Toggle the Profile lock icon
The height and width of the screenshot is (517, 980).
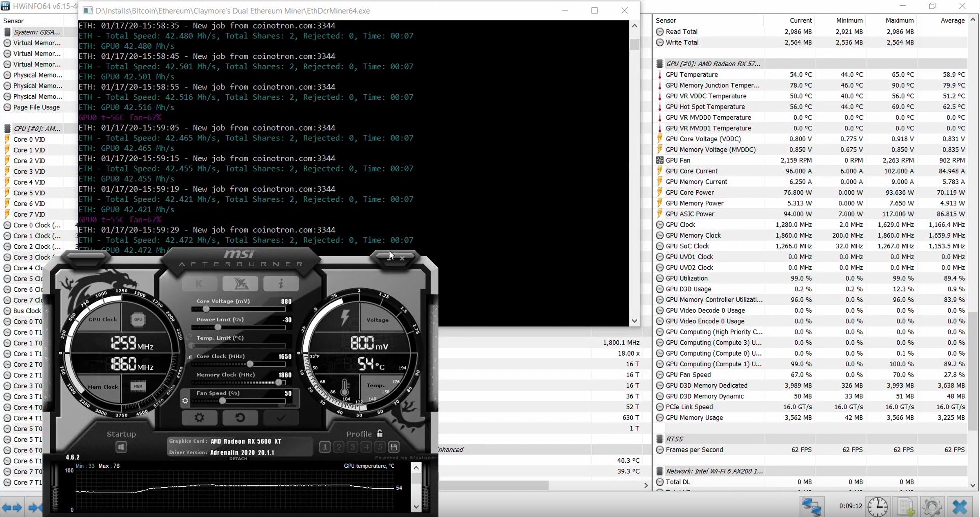click(x=380, y=433)
